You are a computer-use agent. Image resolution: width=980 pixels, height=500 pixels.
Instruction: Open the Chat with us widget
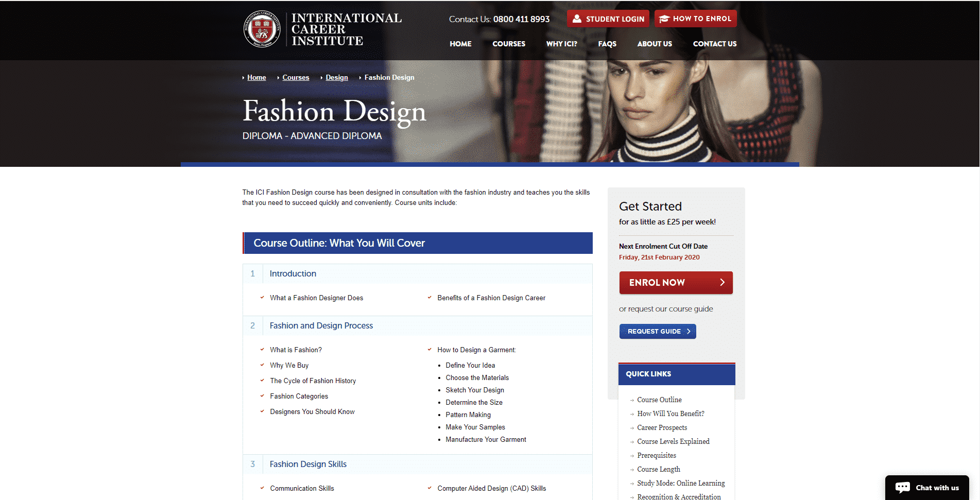(927, 488)
